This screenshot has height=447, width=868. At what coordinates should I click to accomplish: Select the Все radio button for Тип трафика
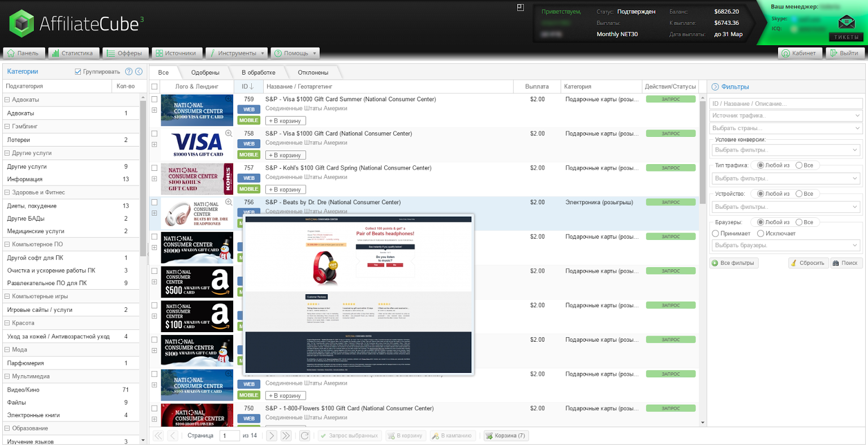tap(799, 165)
